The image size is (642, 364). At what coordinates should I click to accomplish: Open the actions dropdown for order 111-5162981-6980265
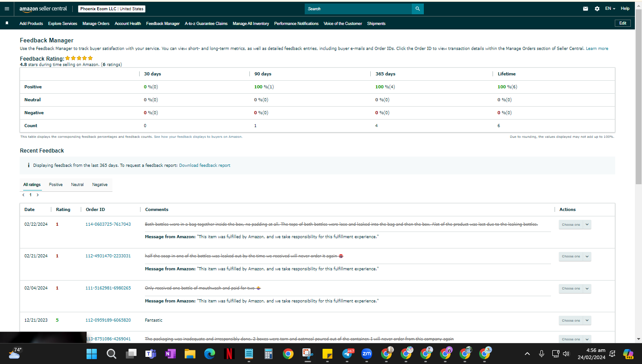click(x=575, y=288)
